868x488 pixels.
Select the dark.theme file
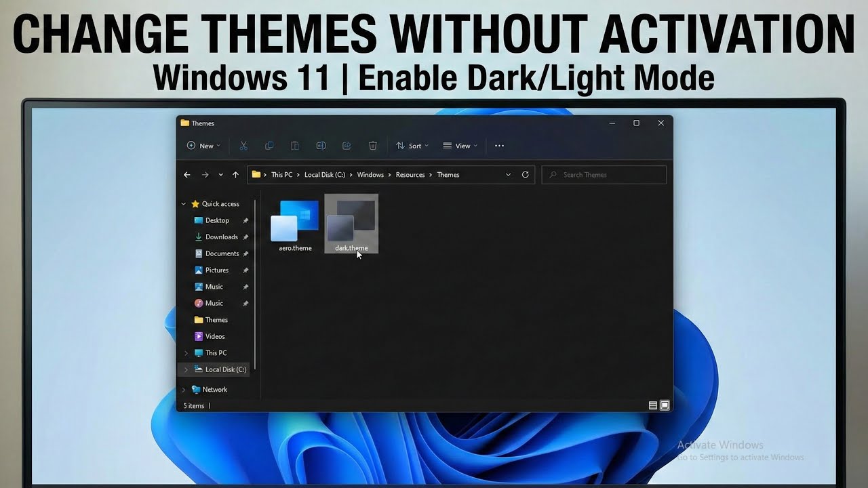pos(351,224)
